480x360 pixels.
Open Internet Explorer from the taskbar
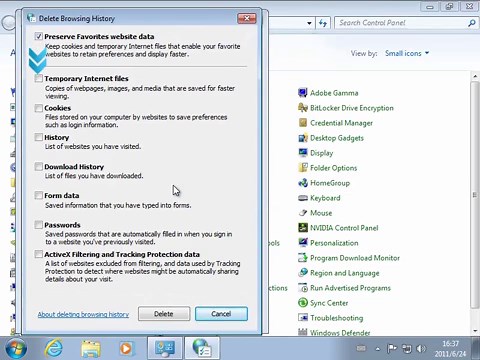tap(54, 348)
